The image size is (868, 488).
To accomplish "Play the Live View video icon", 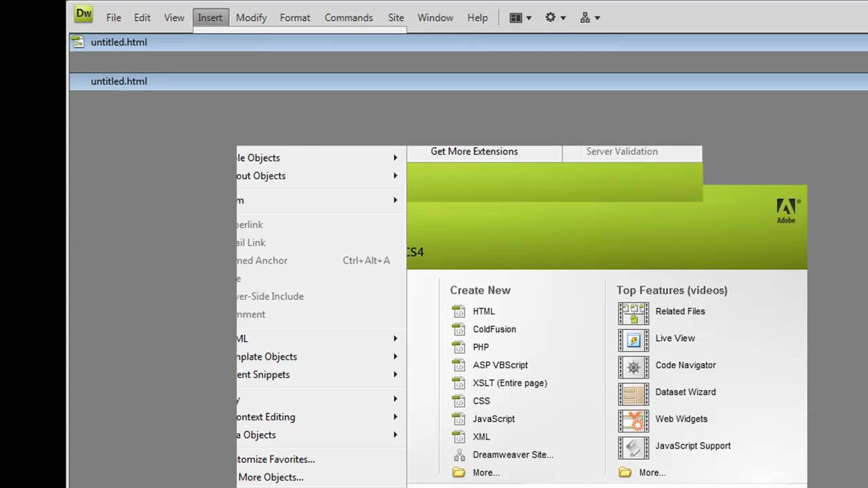I will point(633,340).
